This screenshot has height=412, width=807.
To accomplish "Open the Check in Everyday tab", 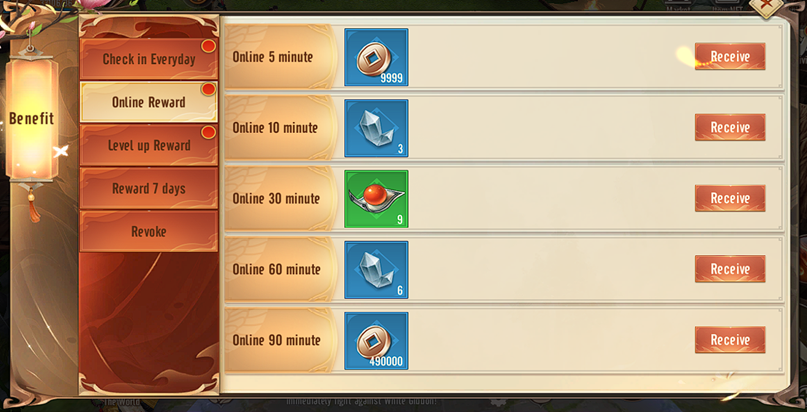I will coord(149,59).
